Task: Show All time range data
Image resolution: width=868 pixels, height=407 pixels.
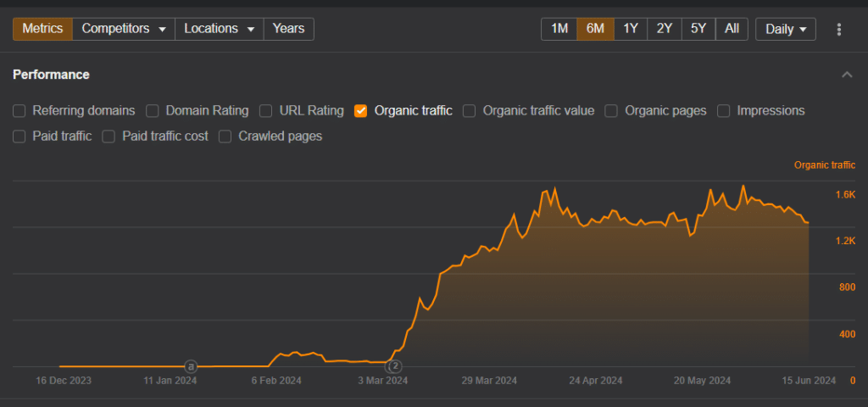Action: (x=732, y=29)
